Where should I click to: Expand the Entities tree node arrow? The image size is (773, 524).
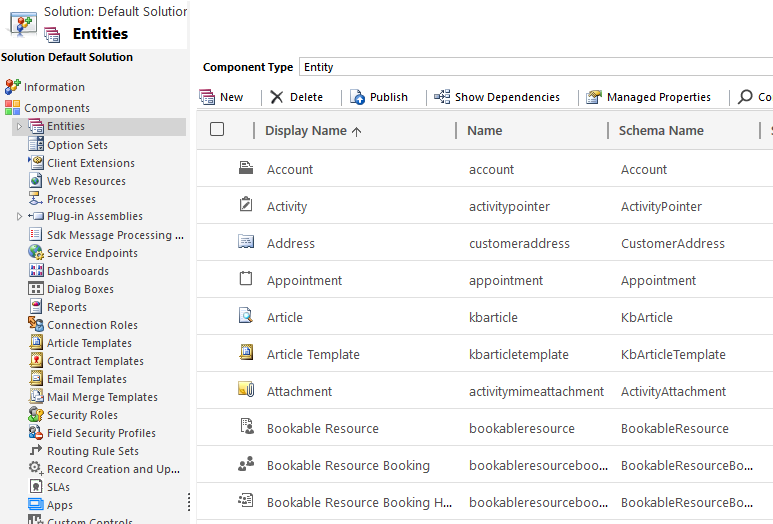click(x=19, y=126)
